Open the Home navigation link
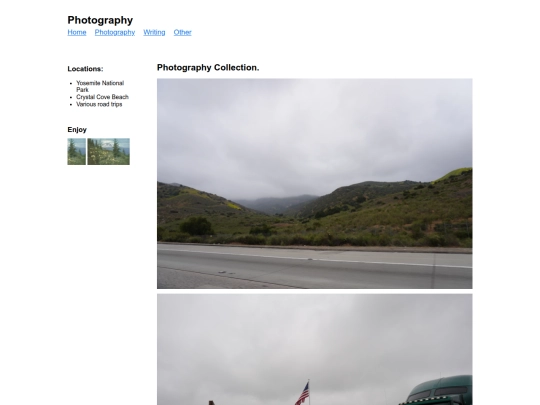The height and width of the screenshot is (405, 540). 77,32
